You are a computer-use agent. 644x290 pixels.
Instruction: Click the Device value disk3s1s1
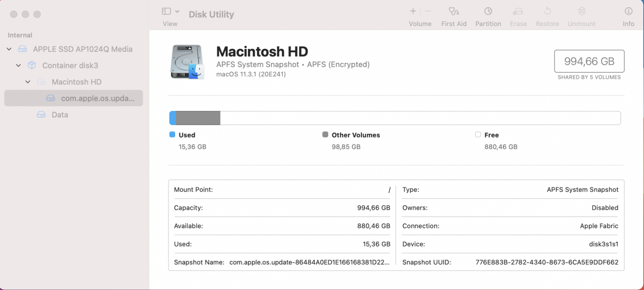(x=604, y=244)
